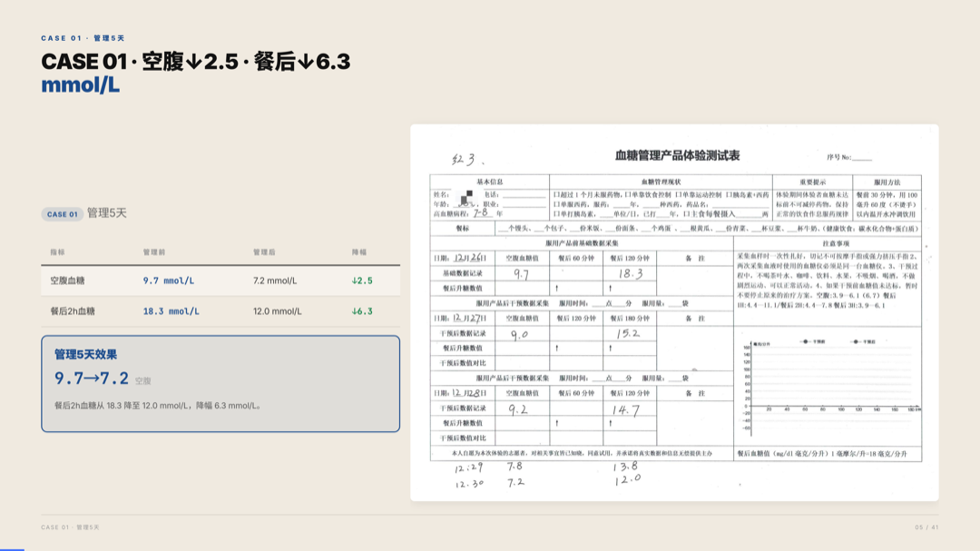Click the footer label 'CASE 01 · 管理5天'
The width and height of the screenshot is (980, 551).
[x=70, y=527]
